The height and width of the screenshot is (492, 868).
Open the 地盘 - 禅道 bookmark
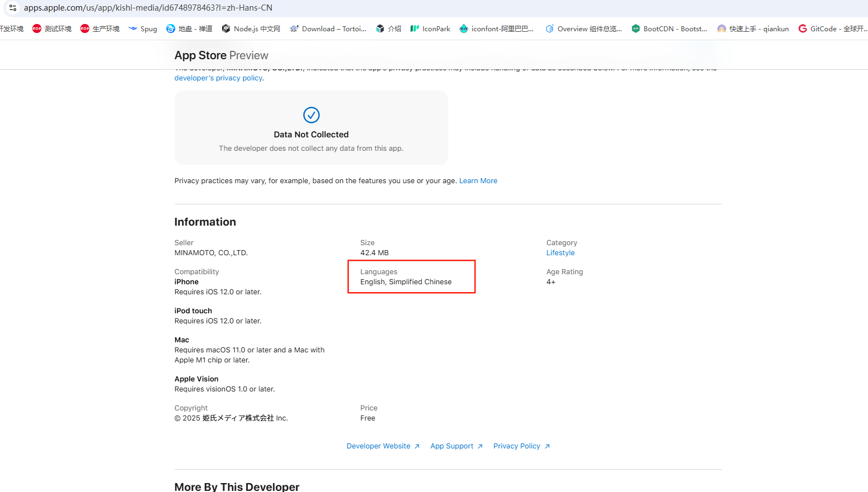click(x=189, y=29)
